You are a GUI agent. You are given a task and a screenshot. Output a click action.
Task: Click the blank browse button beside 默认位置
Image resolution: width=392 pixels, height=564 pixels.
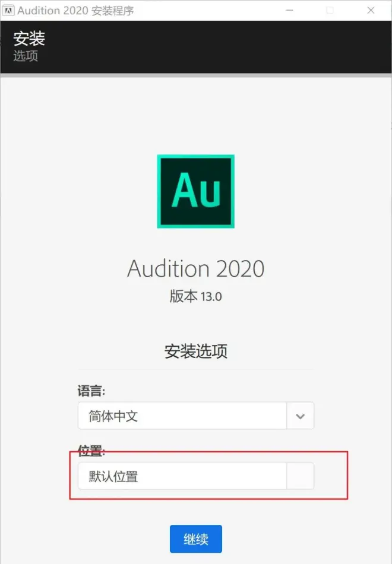pyautogui.click(x=301, y=476)
